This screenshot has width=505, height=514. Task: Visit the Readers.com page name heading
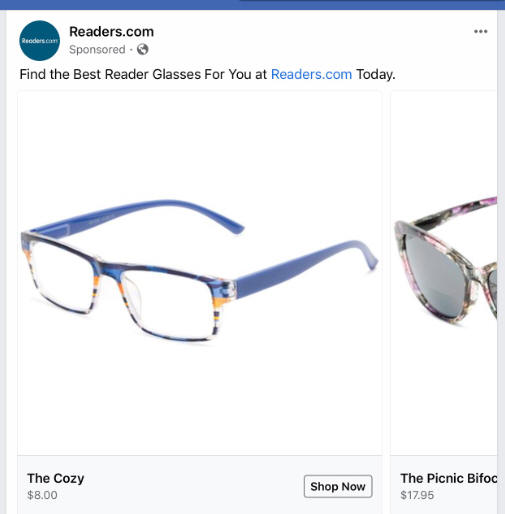[x=111, y=32]
